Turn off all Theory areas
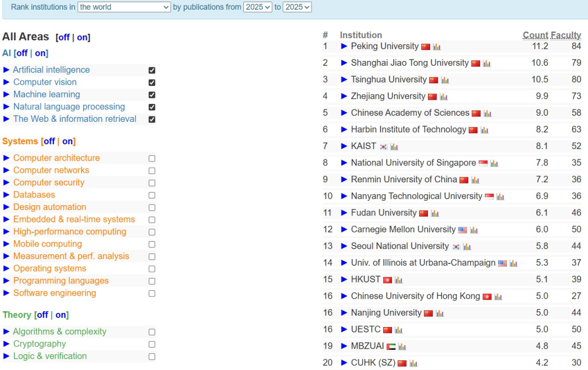The height and width of the screenshot is (370, 588). 42,315
